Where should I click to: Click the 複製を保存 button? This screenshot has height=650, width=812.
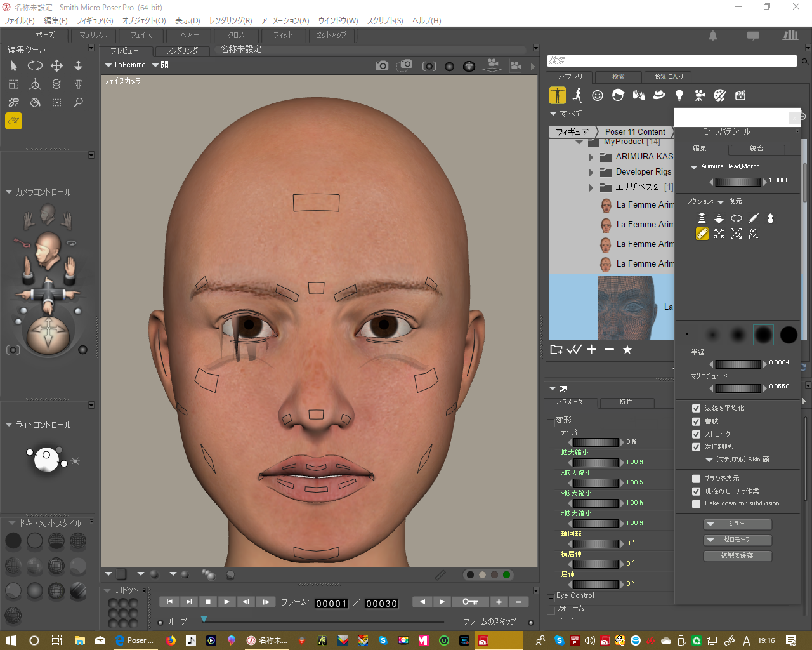[x=737, y=555]
